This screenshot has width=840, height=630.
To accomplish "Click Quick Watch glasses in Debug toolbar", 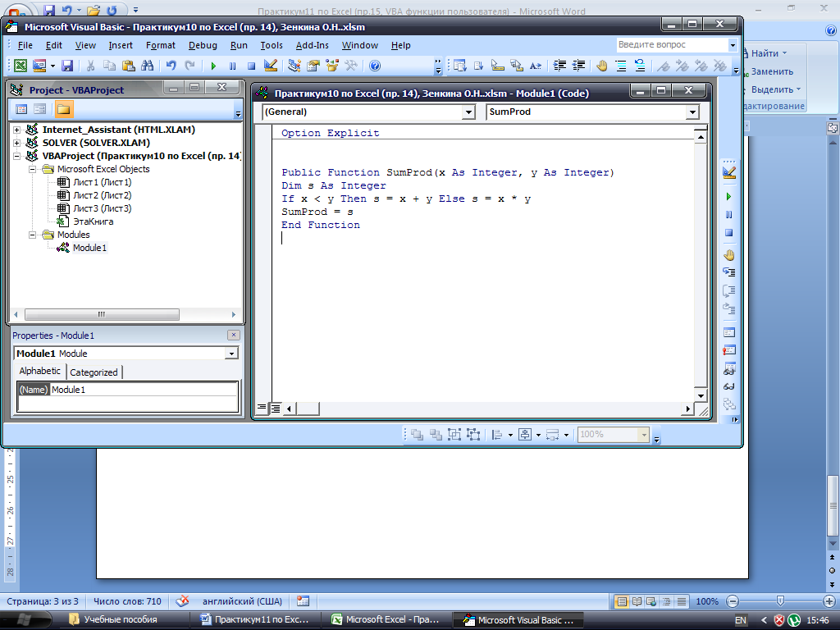I will click(x=729, y=386).
